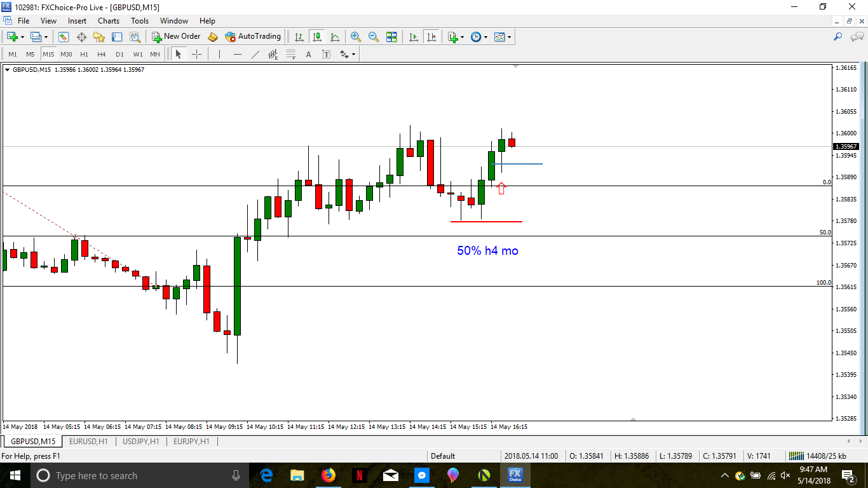
Task: Expand the Templates dropdown arrow
Action: (x=509, y=37)
